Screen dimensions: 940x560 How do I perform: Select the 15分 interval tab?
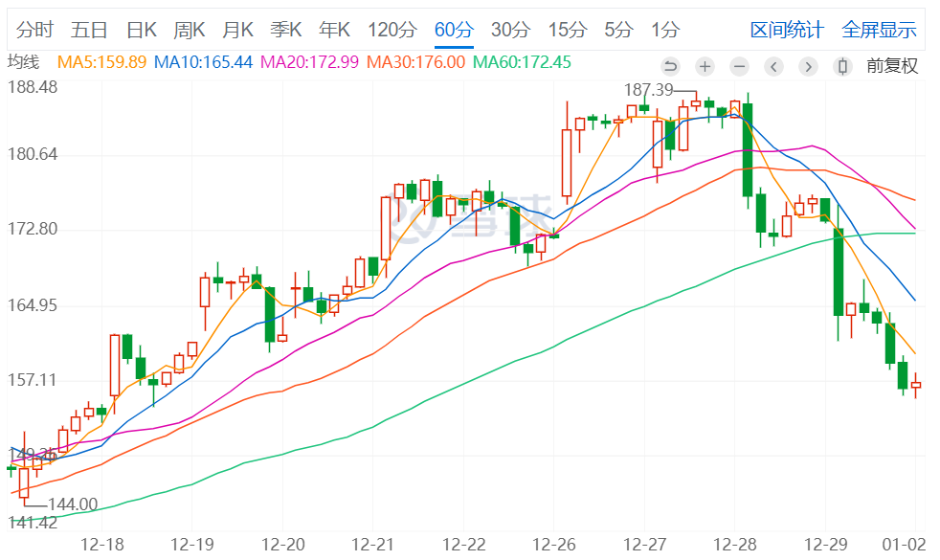pyautogui.click(x=568, y=30)
